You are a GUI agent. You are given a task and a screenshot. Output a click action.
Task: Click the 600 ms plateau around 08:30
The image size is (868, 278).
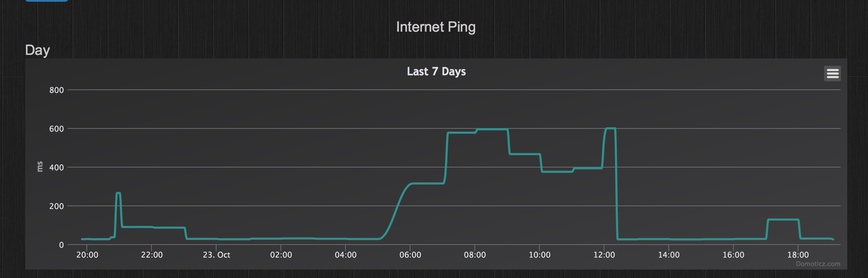(492, 129)
